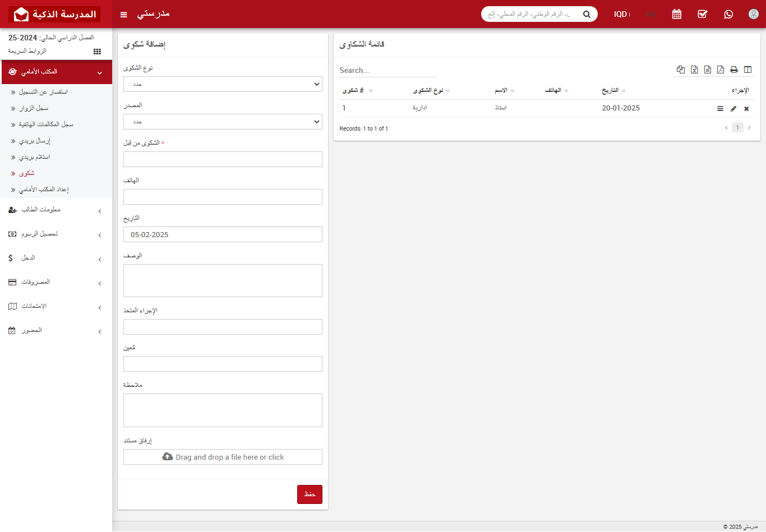Delete complaint row with X icon
Image resolution: width=766 pixels, height=532 pixels.
tap(746, 109)
